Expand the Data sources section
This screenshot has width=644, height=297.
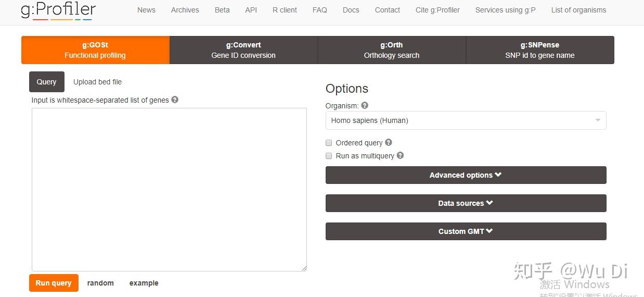pyautogui.click(x=466, y=203)
